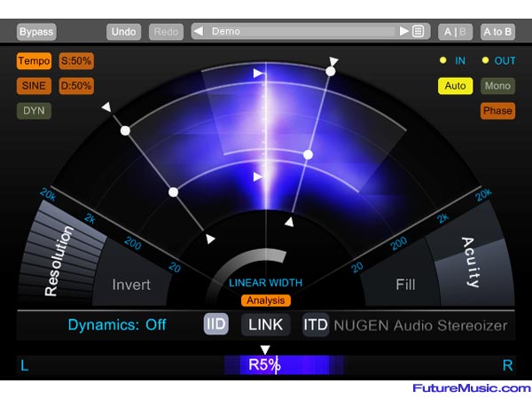532x399 pixels.
Task: Click the right 2k frequency label
Action: [442, 218]
